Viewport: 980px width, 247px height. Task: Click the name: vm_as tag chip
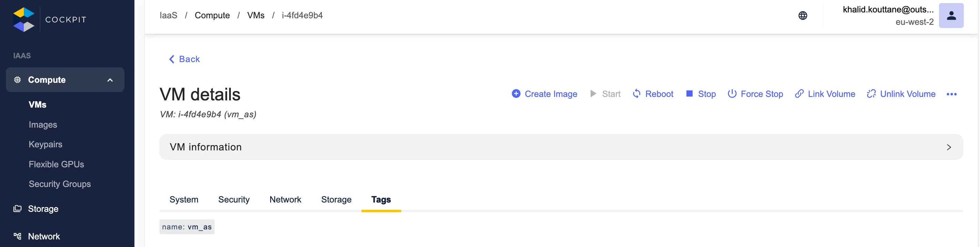(x=187, y=227)
